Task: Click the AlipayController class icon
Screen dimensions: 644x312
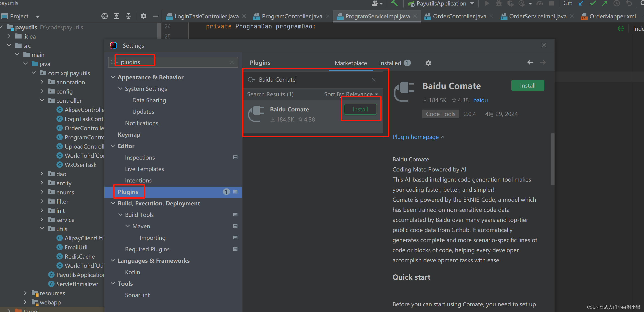Action: click(59, 110)
